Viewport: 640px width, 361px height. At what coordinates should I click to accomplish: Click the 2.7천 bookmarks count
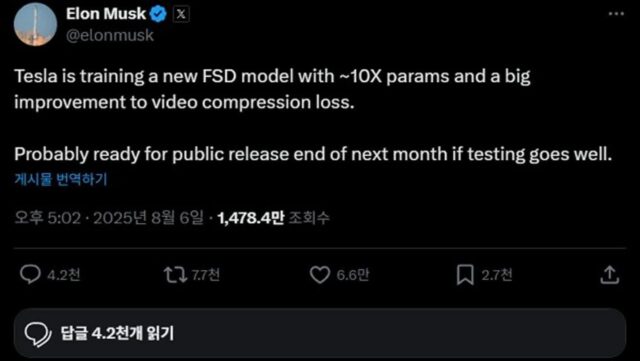pyautogui.click(x=497, y=275)
